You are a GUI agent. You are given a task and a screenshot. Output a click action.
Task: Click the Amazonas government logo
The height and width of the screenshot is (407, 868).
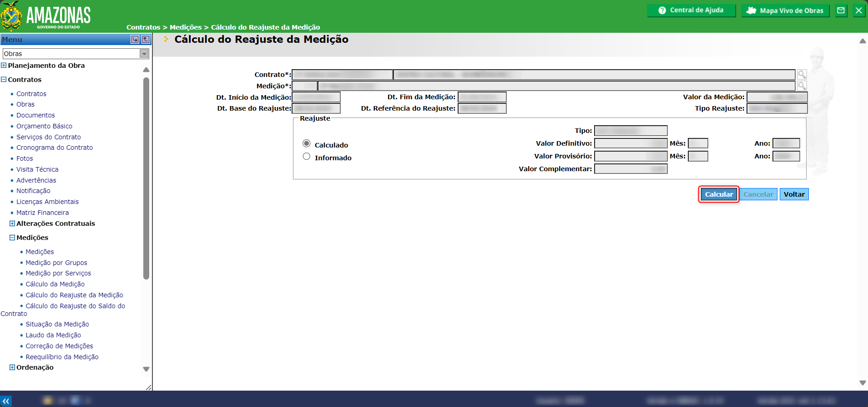45,16
